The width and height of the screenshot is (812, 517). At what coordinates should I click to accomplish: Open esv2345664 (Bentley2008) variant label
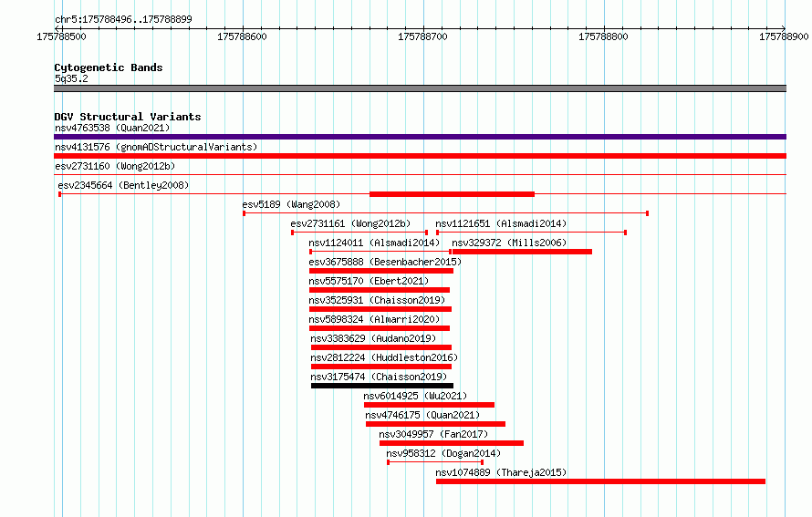point(123,185)
